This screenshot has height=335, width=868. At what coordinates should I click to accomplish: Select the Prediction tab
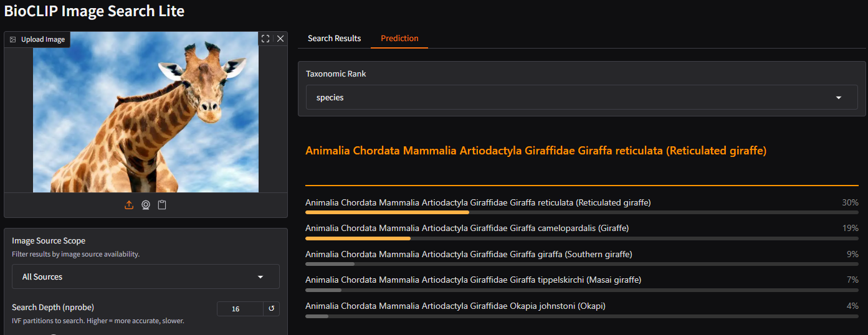(399, 39)
